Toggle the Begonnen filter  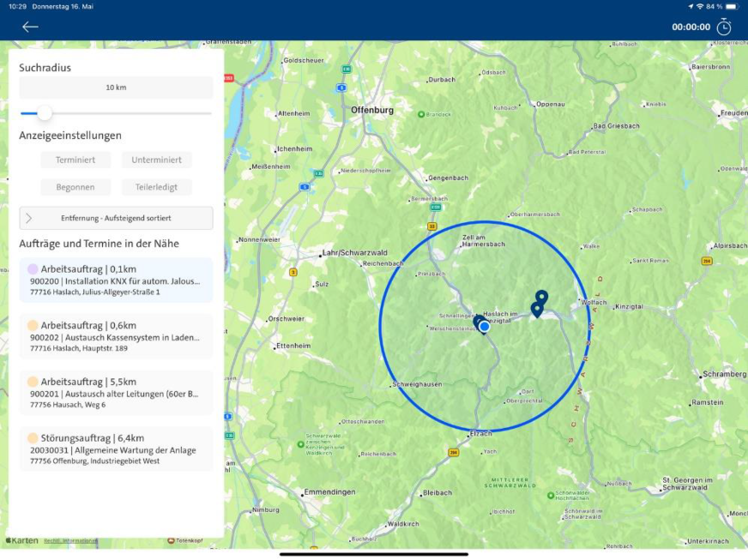tap(75, 187)
